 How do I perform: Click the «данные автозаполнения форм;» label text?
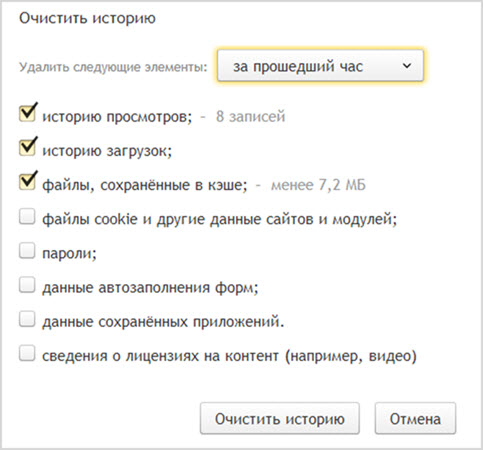(x=150, y=288)
